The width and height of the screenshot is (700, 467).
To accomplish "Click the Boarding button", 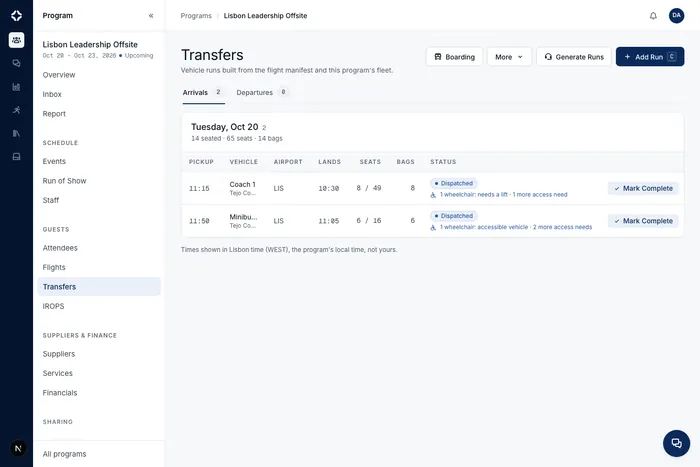I will pos(454,57).
